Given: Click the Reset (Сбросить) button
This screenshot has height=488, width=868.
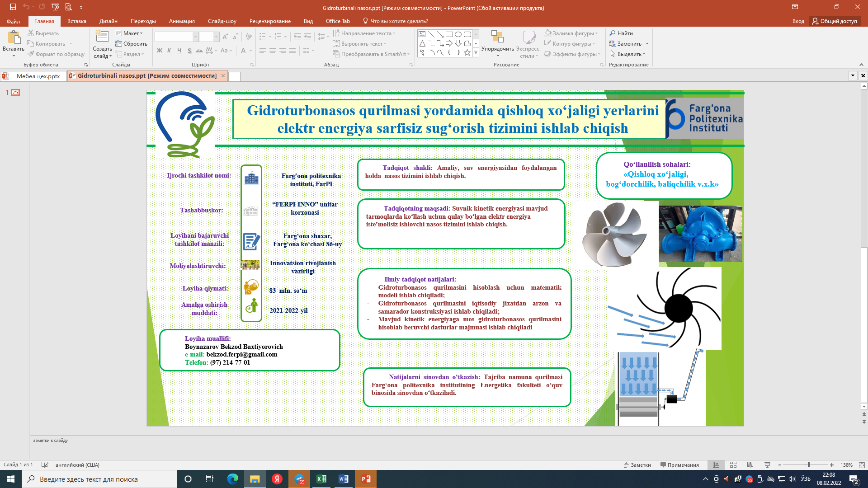Looking at the screenshot, I should [132, 43].
